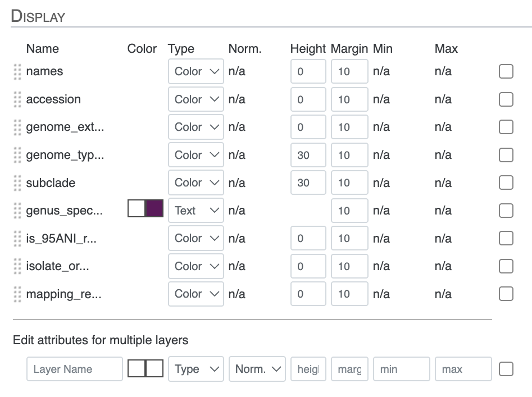Click the Layer Name input field
Viewport: 532px width, 397px height.
click(74, 369)
